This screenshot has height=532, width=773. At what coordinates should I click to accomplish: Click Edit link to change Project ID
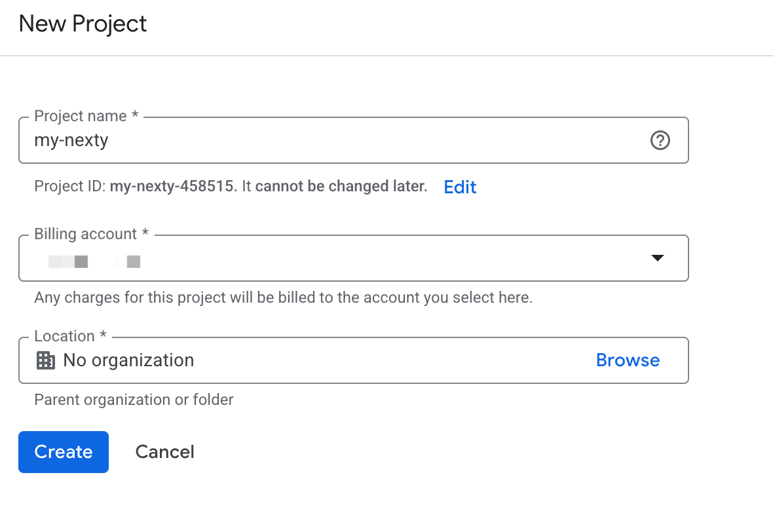[459, 187]
